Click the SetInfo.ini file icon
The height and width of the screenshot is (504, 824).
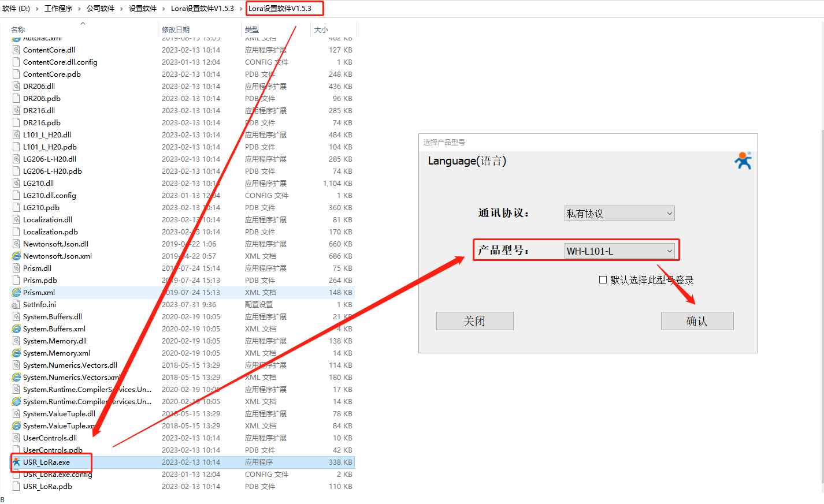(16, 304)
